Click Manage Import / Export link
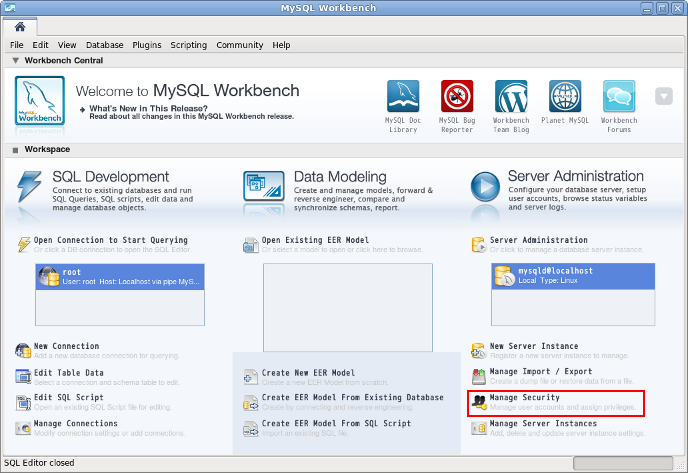The image size is (688, 473). [x=541, y=371]
